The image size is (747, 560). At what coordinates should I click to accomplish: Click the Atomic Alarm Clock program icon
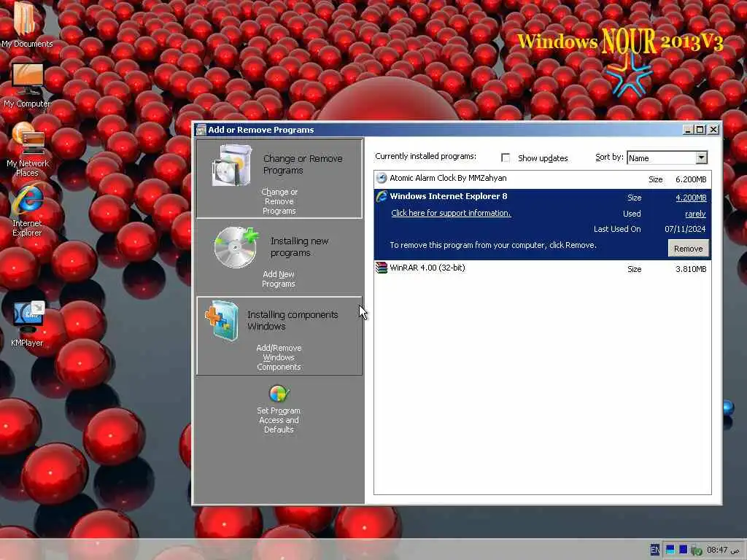(382, 179)
